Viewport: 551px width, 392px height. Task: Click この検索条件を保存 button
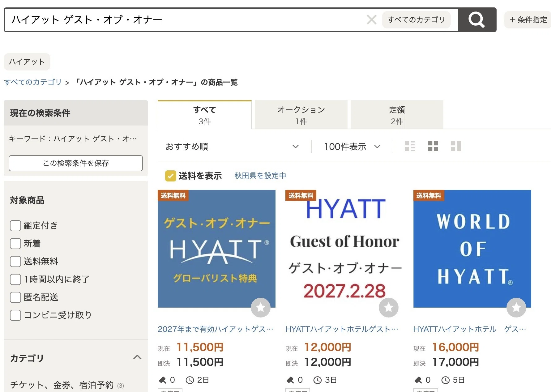tap(76, 163)
